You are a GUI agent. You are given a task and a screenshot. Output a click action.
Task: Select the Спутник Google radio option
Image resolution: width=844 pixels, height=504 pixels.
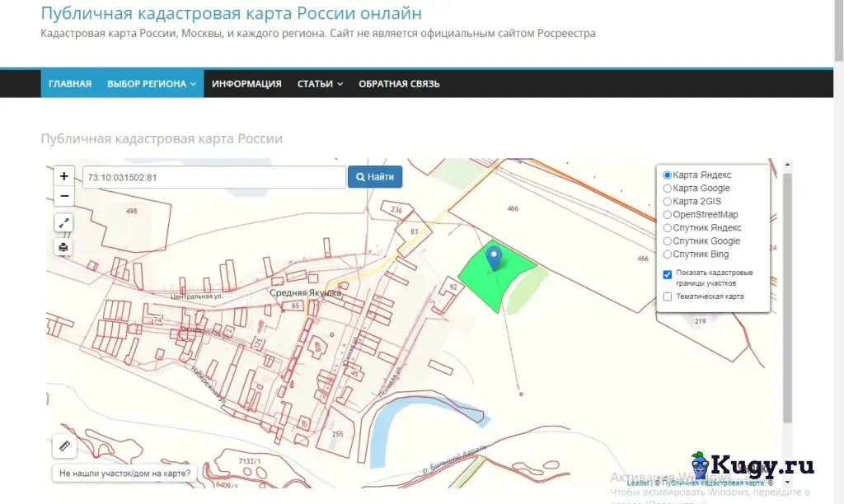[667, 241]
